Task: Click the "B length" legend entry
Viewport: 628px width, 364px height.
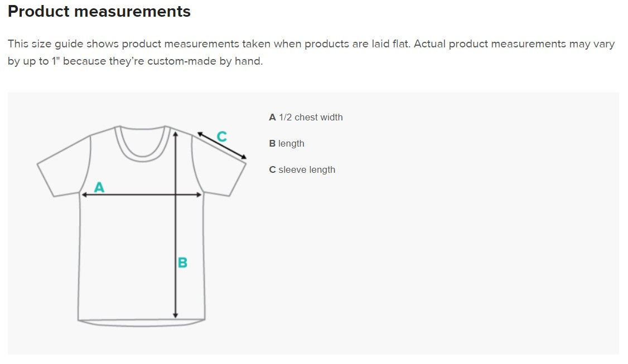Action: [287, 143]
